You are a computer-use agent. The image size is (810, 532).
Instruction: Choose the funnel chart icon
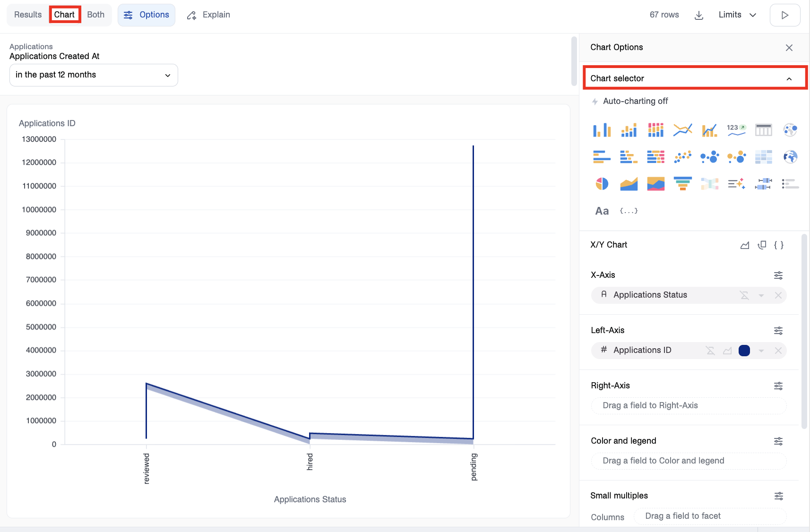click(682, 184)
